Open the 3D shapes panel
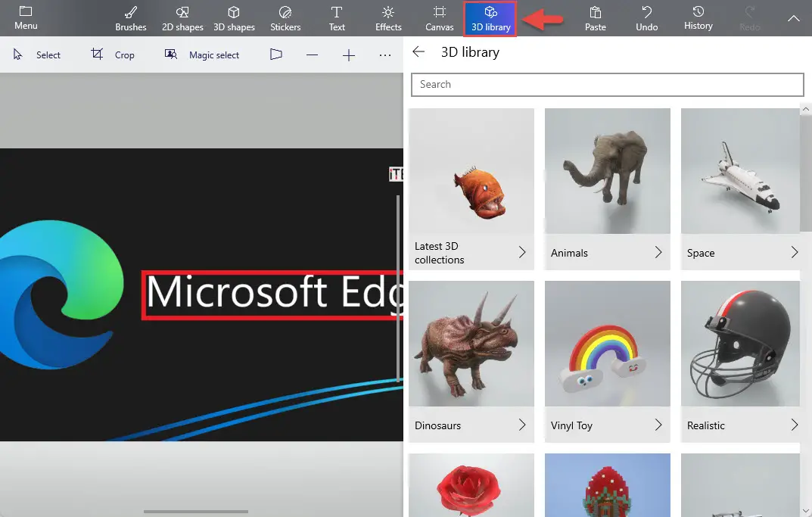This screenshot has height=517, width=812. 234,18
